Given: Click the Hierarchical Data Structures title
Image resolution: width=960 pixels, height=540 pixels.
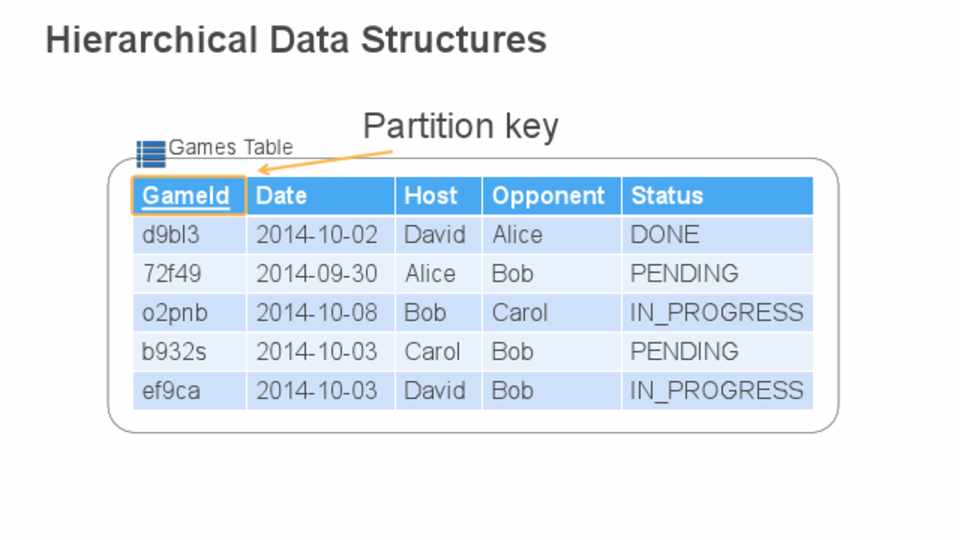Looking at the screenshot, I should 296,41.
